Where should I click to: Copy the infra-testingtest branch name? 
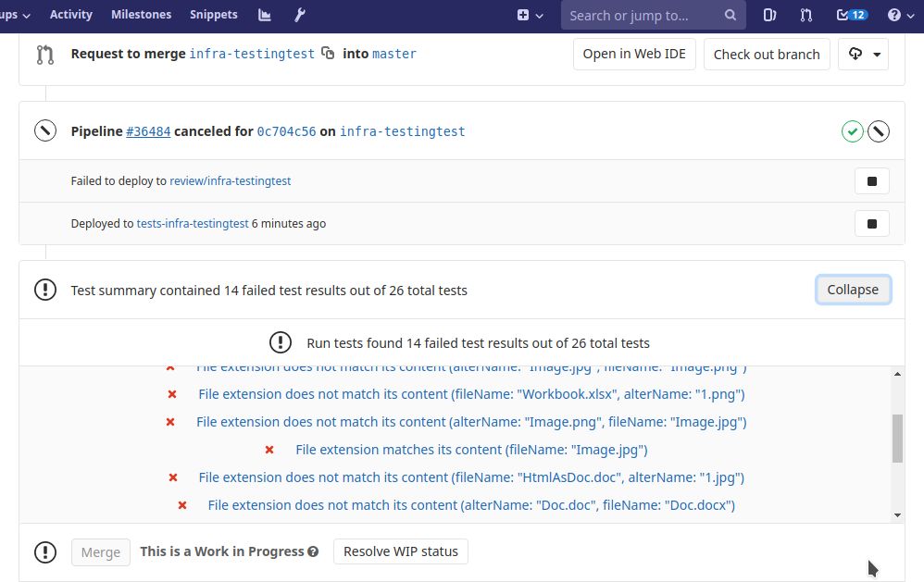coord(328,53)
